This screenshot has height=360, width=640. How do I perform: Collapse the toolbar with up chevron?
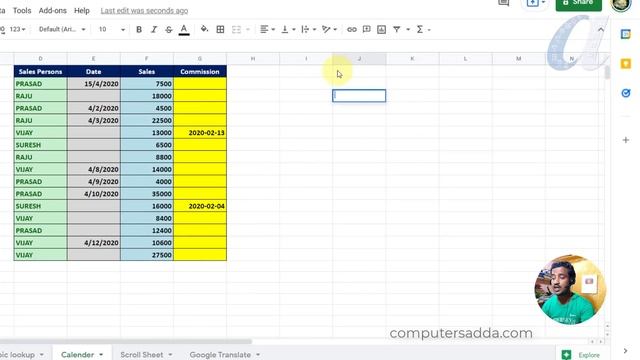[x=601, y=30]
